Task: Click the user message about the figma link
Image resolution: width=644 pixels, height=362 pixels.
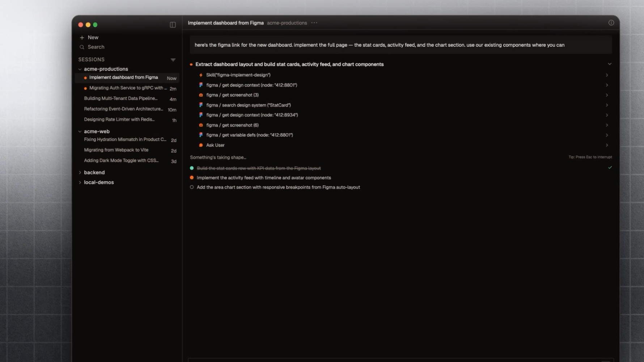Action: click(x=401, y=45)
